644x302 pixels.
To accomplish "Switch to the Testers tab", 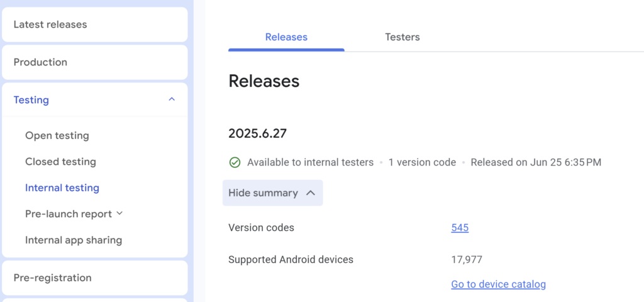I will point(402,37).
